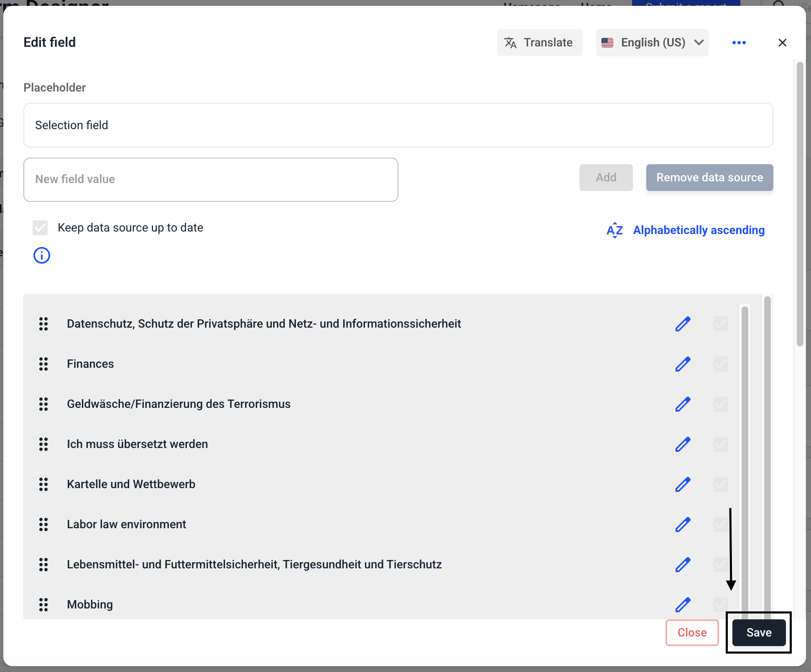
Task: Toggle checkbox for Ich muss übersetzt werden
Action: pyautogui.click(x=720, y=444)
